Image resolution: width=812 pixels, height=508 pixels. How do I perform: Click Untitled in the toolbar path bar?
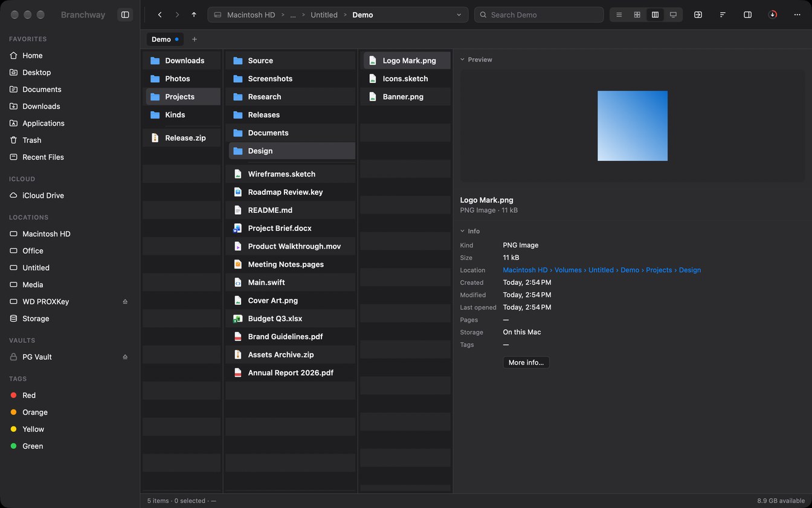click(324, 15)
